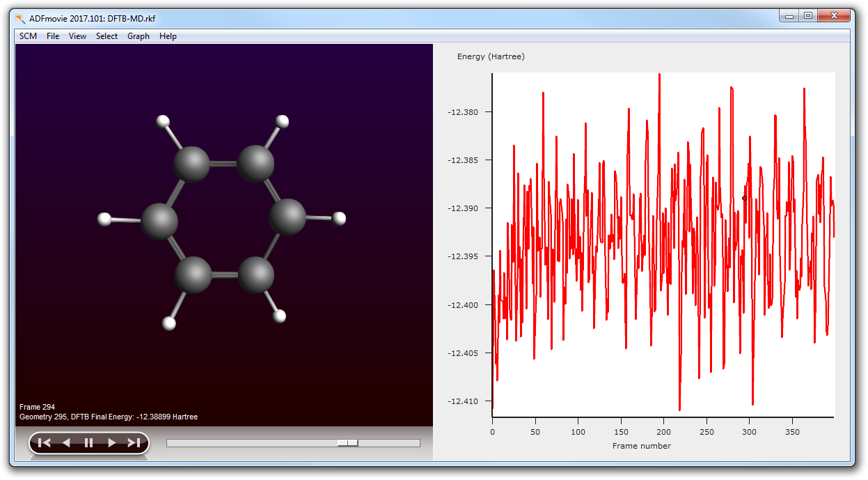Select the rightmost hydrogen atom

tap(339, 219)
